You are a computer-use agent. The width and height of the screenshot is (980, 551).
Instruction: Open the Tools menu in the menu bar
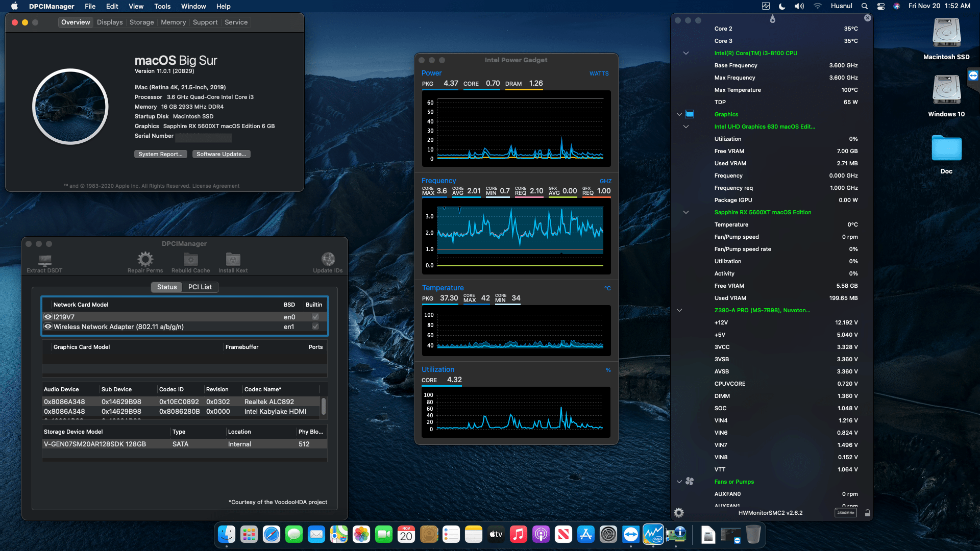pyautogui.click(x=162, y=6)
